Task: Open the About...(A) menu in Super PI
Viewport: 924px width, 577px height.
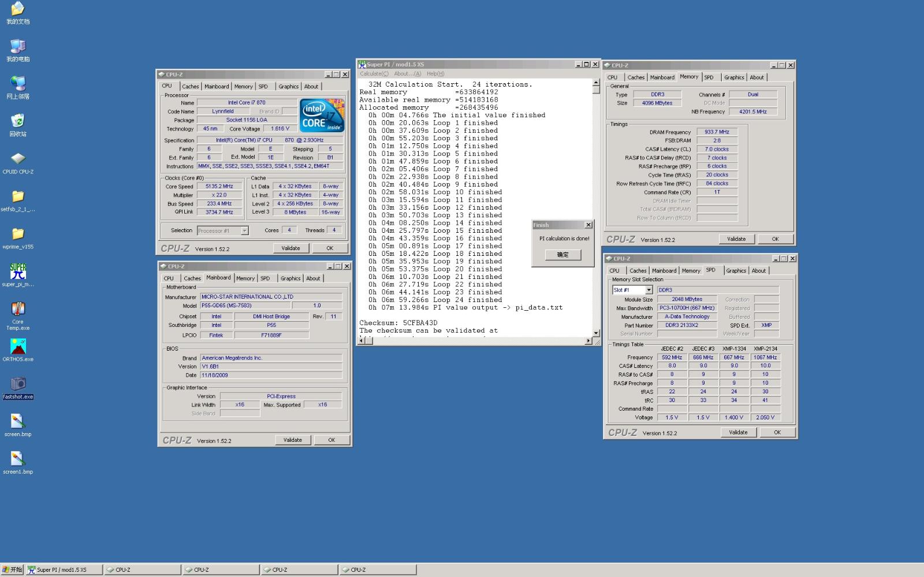Action: click(408, 74)
